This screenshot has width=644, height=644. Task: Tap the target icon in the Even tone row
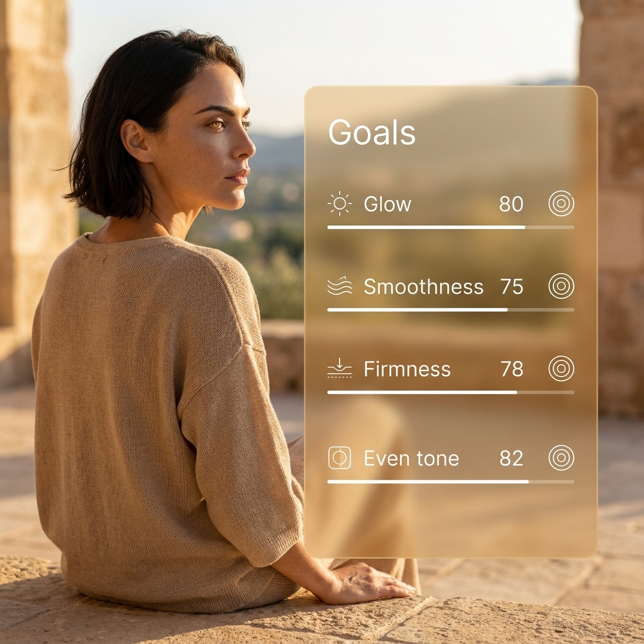tap(561, 458)
